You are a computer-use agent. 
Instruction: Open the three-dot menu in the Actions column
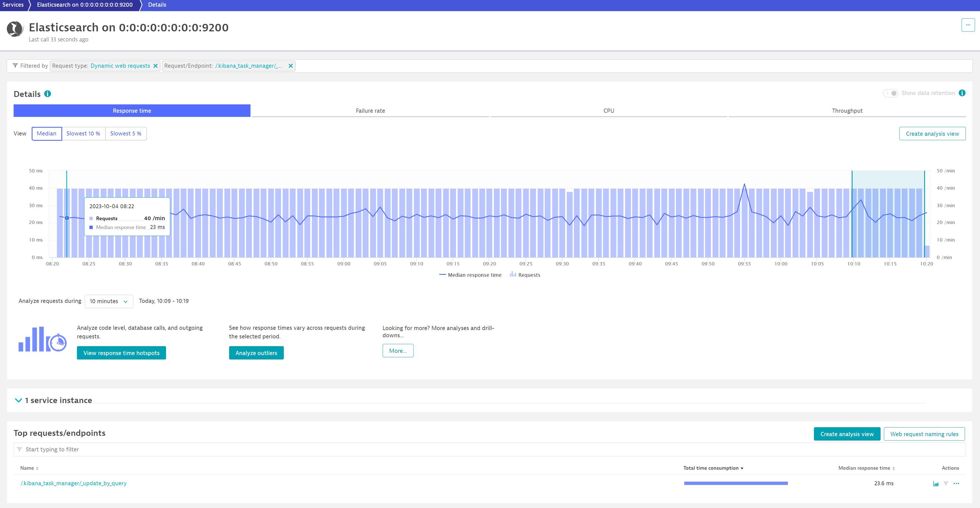[956, 484]
